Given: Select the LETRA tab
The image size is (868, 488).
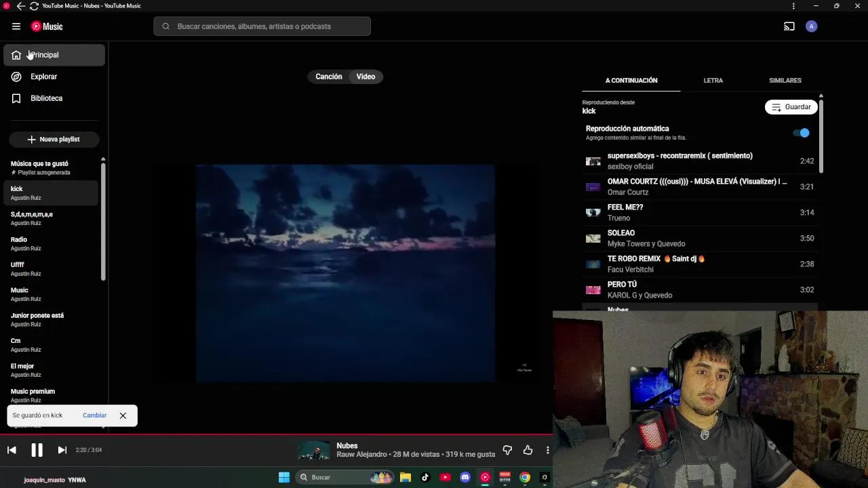Looking at the screenshot, I should [713, 80].
